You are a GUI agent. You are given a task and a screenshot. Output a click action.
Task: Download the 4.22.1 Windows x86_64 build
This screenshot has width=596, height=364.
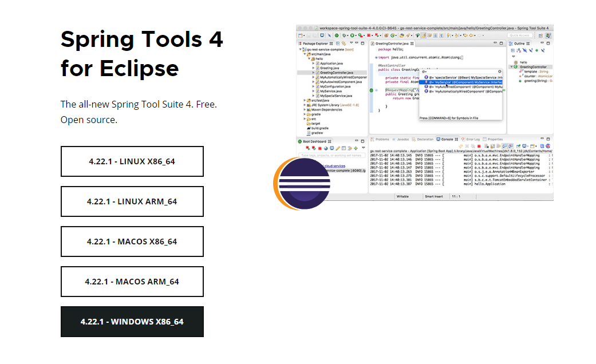(x=132, y=322)
